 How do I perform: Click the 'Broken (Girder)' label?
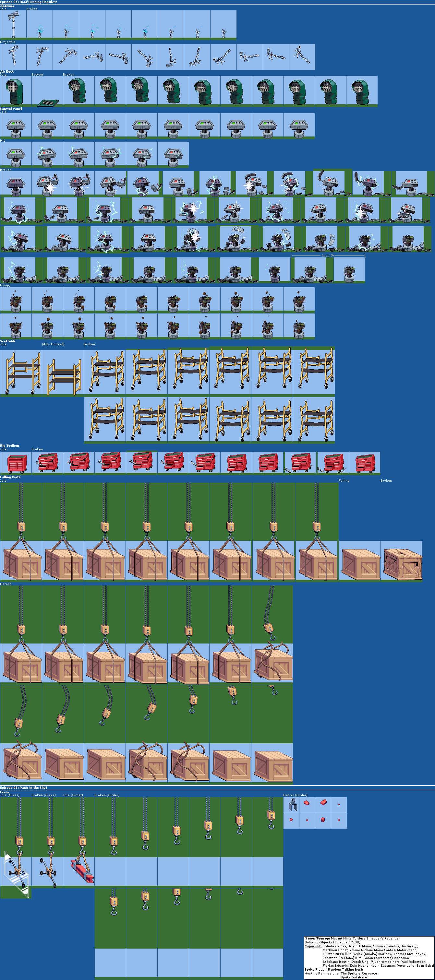[x=107, y=795]
